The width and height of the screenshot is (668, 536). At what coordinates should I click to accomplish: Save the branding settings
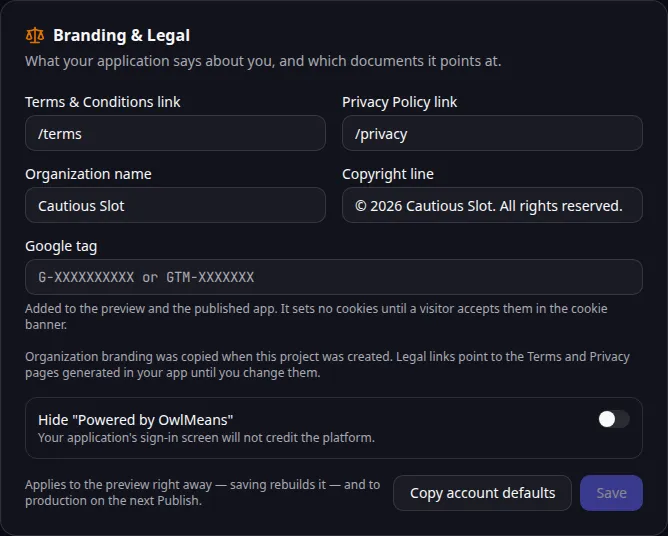point(611,493)
